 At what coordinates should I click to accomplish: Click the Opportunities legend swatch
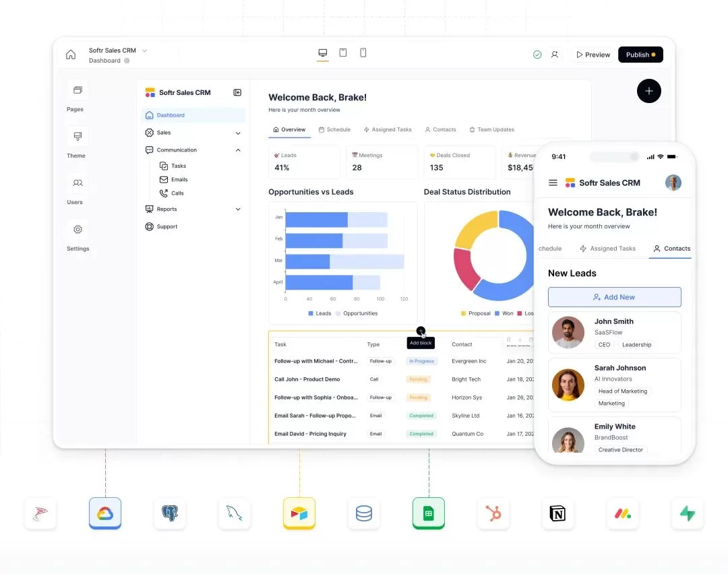[338, 313]
